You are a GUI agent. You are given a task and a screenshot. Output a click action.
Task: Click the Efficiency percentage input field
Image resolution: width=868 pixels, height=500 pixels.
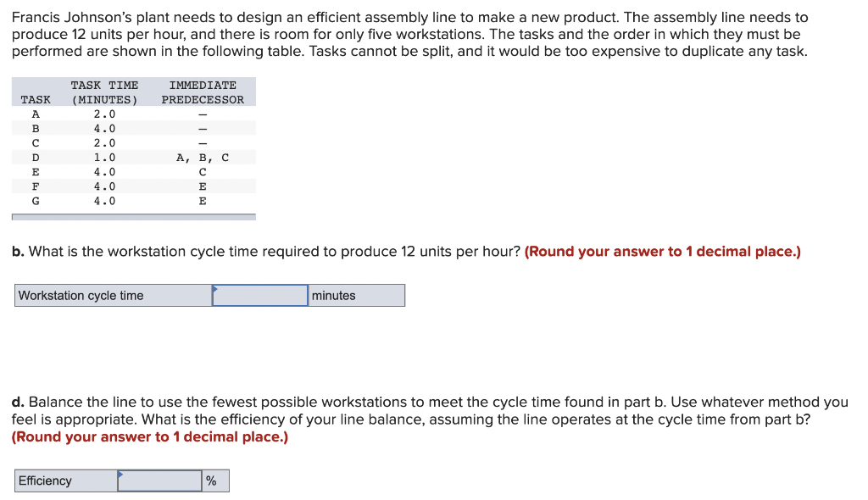click(159, 481)
